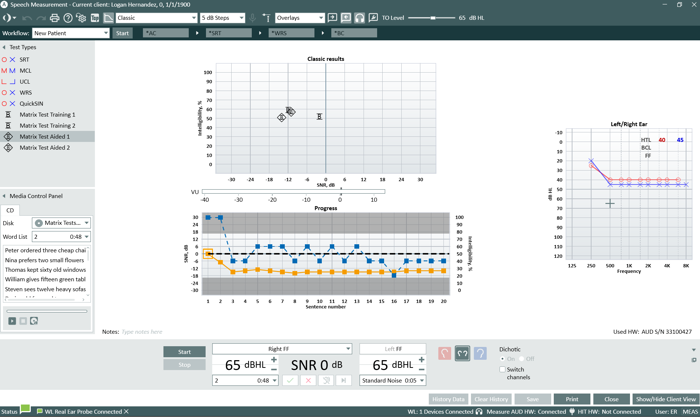Viewport: 700px width, 417px height.
Task: Expand the Workflow New Patient dropdown
Action: tap(71, 33)
